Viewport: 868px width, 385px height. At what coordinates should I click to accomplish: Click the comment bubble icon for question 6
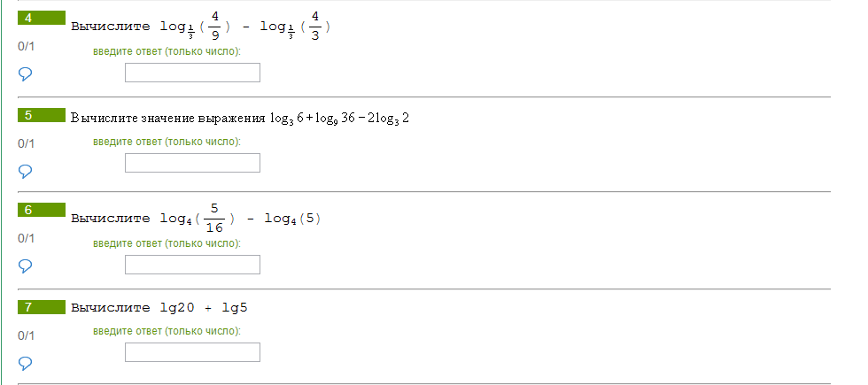click(26, 265)
